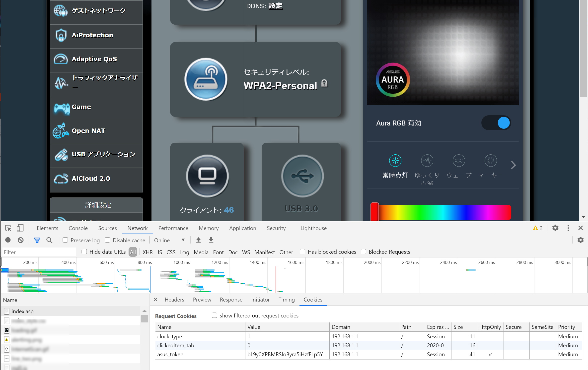Switch to the Console tab
The image size is (588, 370).
(x=78, y=228)
